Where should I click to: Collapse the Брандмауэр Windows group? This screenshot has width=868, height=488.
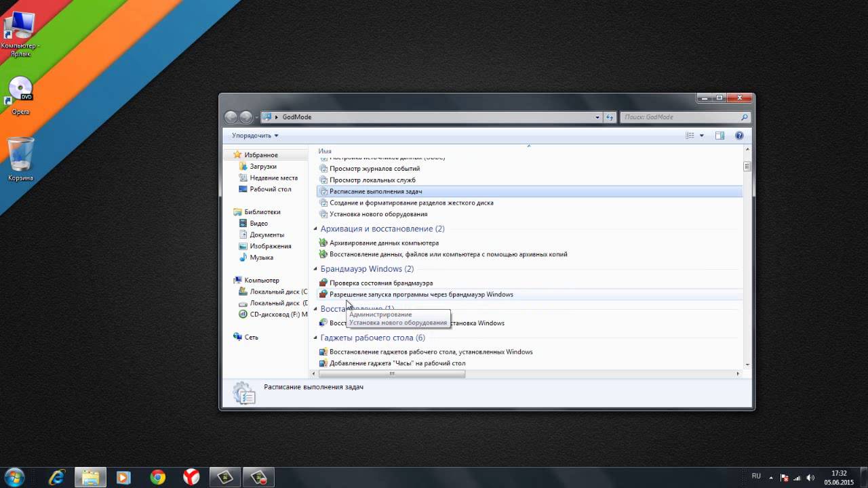pyautogui.click(x=316, y=269)
